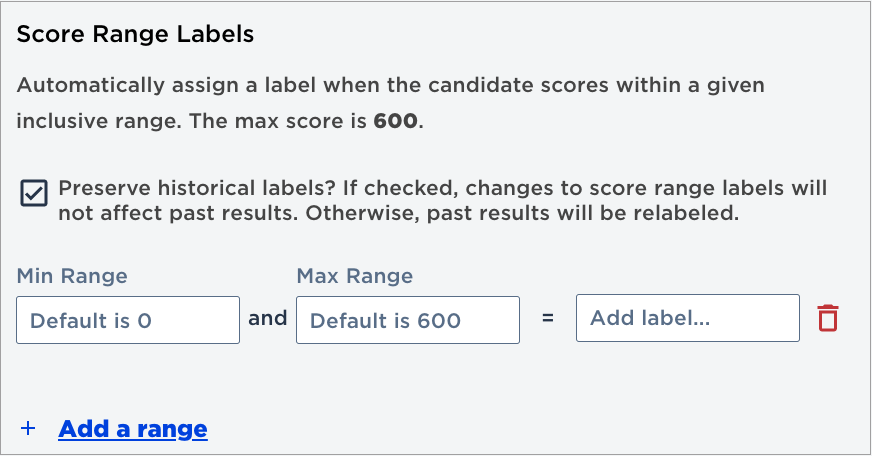
Task: Focus the Max Range input field
Action: [408, 320]
